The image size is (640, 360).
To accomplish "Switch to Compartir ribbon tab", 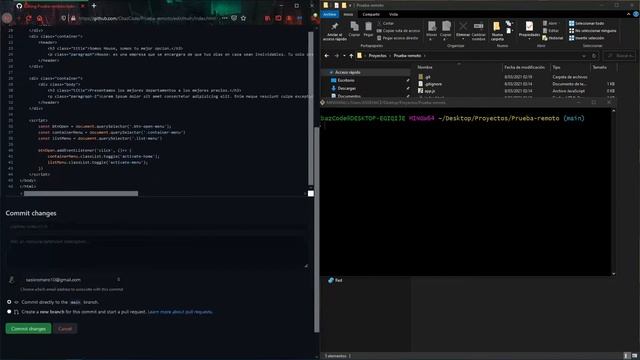I will tap(371, 14).
